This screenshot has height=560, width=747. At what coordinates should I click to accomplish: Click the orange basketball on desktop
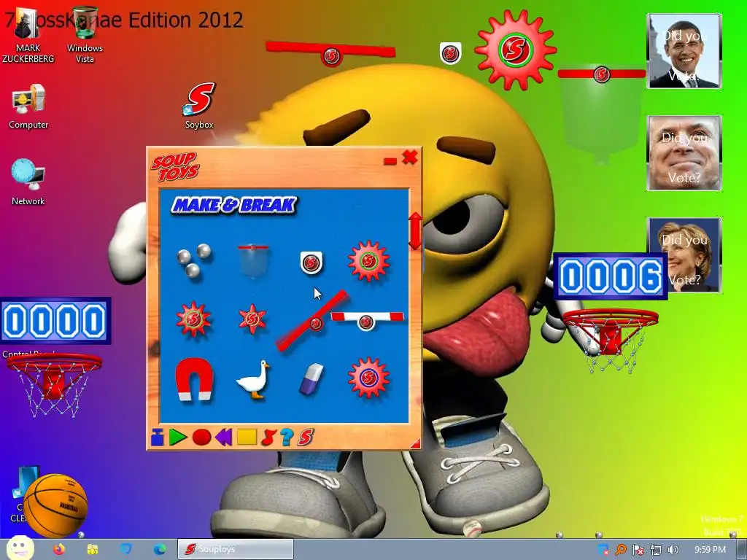55,505
